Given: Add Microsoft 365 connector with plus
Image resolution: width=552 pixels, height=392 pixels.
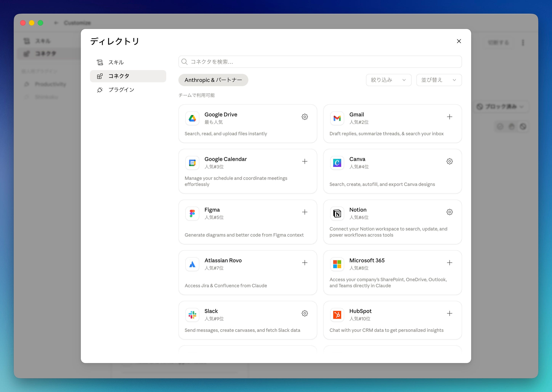Looking at the screenshot, I should coord(449,263).
